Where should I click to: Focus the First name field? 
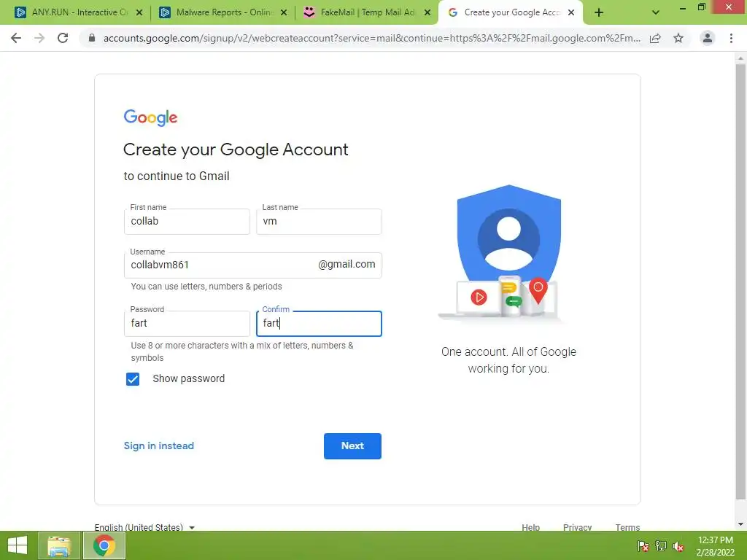[x=187, y=222]
